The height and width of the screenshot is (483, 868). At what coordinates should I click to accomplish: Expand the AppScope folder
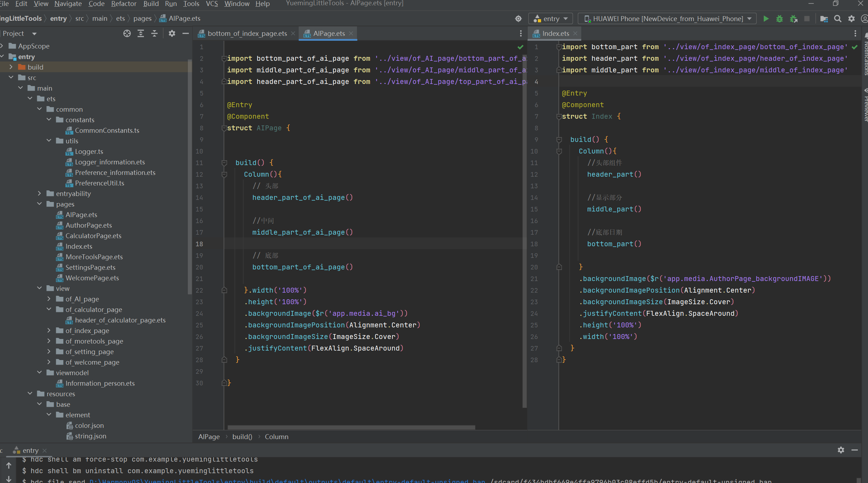pyautogui.click(x=2, y=46)
